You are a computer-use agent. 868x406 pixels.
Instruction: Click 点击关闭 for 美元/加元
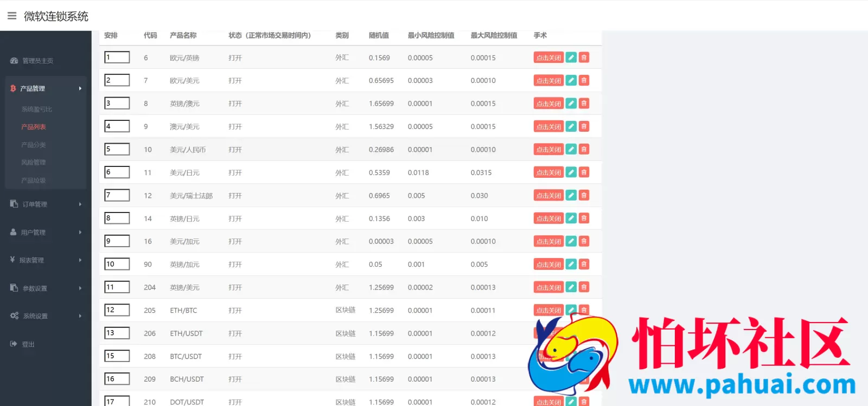pyautogui.click(x=548, y=241)
